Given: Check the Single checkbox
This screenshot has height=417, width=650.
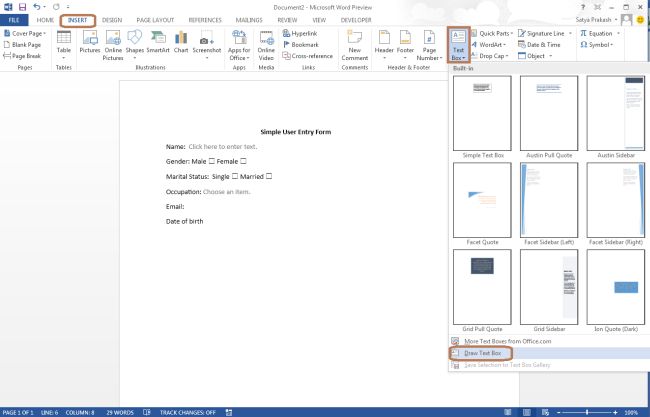Looking at the screenshot, I should pyautogui.click(x=235, y=176).
